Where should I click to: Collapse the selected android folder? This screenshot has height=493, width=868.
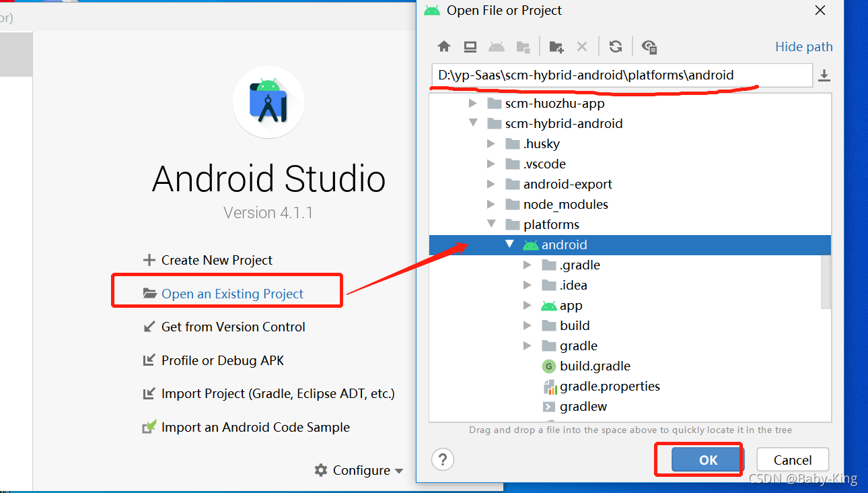[x=510, y=244]
